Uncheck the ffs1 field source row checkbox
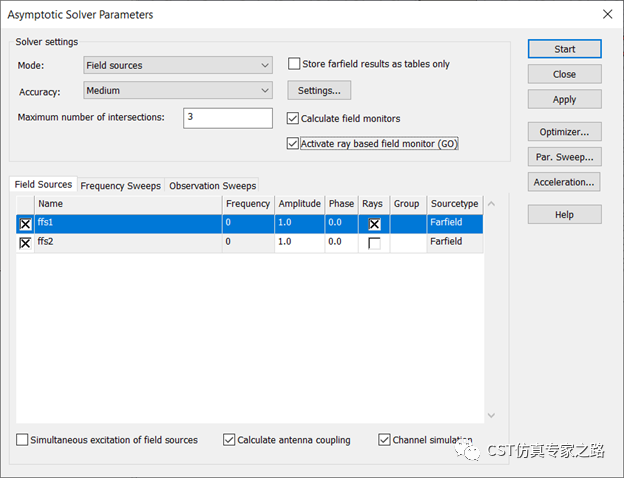The image size is (624, 478). coord(25,225)
